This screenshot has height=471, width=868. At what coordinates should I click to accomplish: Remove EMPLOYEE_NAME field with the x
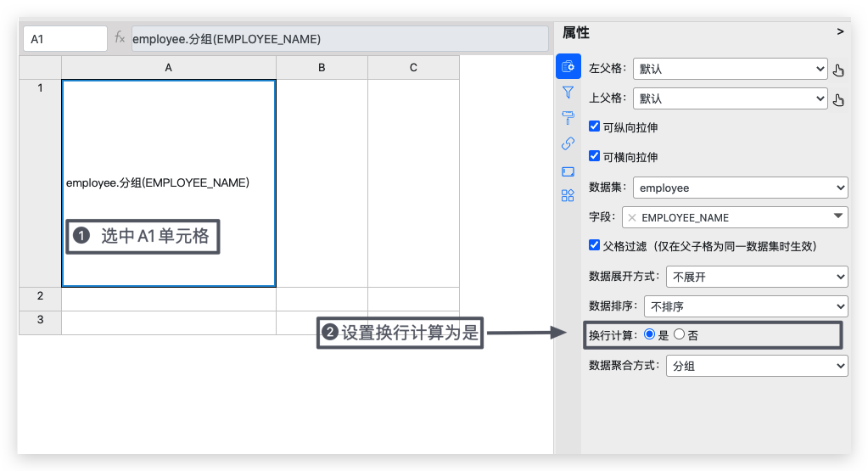coord(632,217)
